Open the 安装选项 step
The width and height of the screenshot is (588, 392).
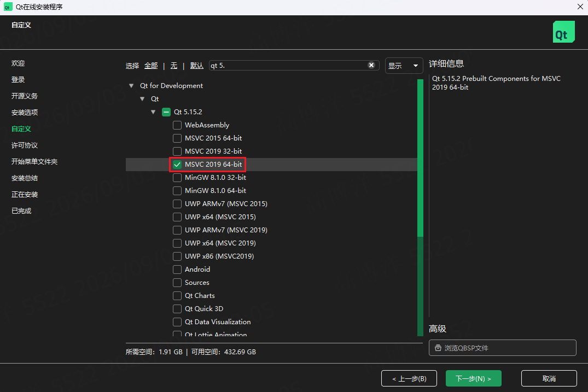pyautogui.click(x=25, y=113)
